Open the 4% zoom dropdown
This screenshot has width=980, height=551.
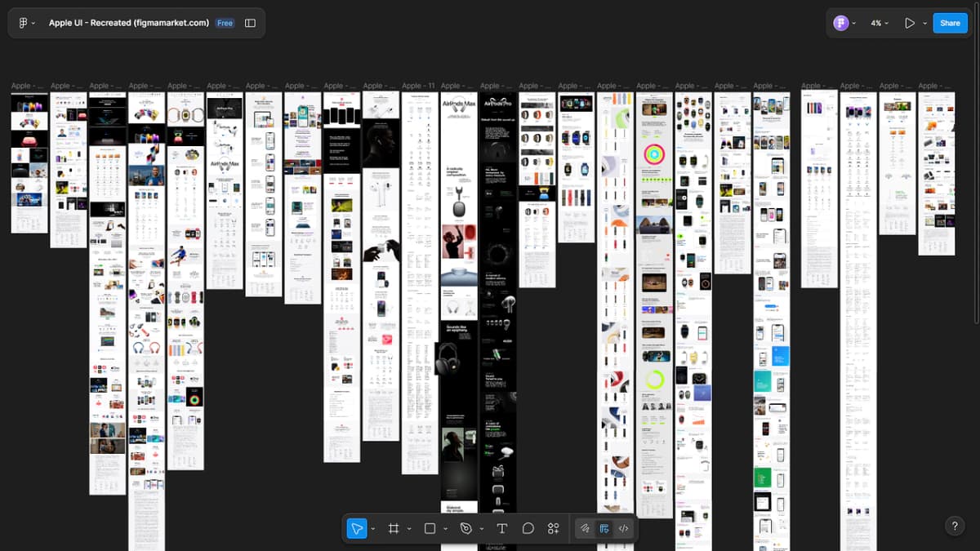[879, 23]
